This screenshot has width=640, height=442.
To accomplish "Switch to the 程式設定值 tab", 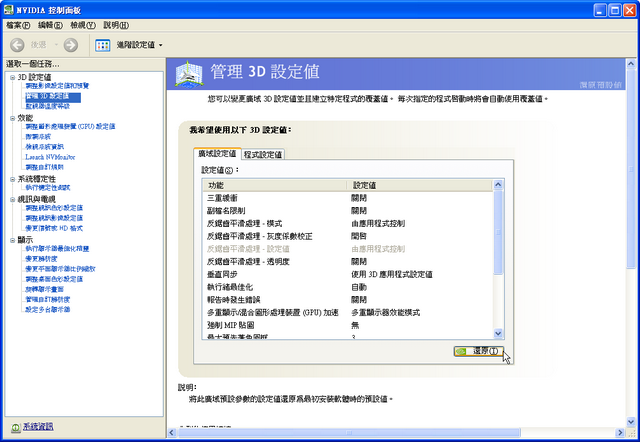I will tap(263, 154).
